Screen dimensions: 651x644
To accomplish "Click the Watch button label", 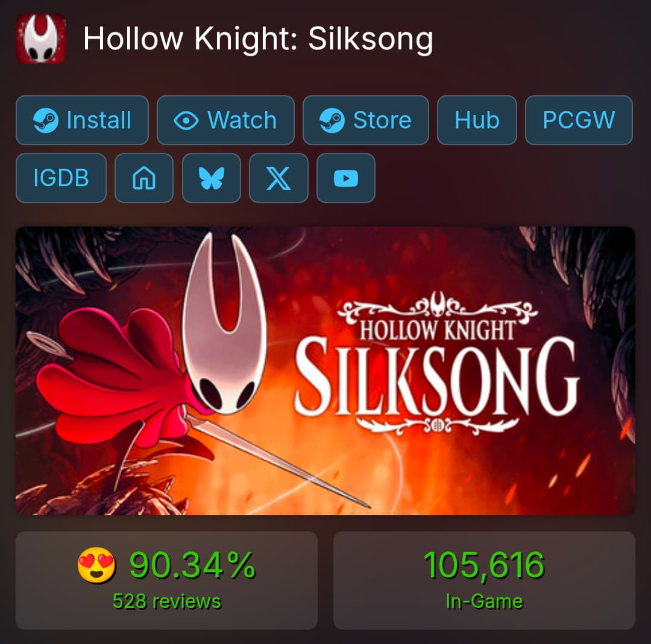I will [x=242, y=120].
